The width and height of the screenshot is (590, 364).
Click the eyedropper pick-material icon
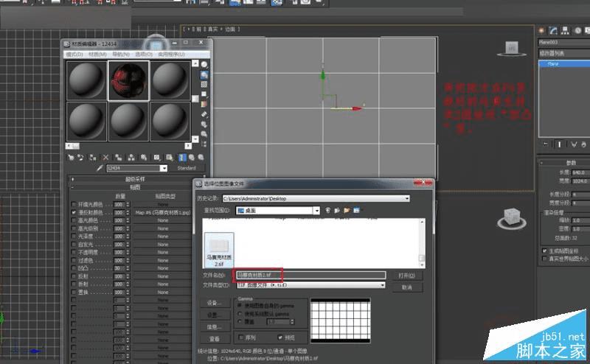(x=101, y=168)
